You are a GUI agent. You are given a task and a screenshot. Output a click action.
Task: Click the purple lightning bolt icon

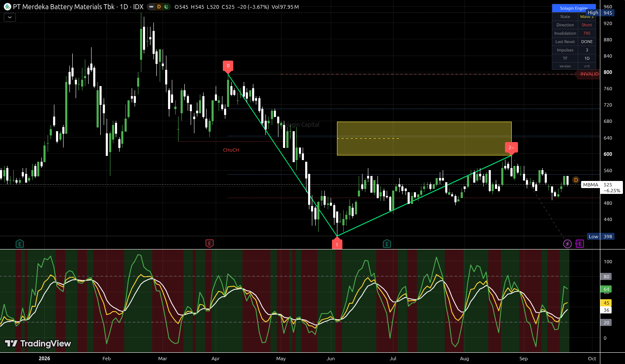click(x=567, y=244)
